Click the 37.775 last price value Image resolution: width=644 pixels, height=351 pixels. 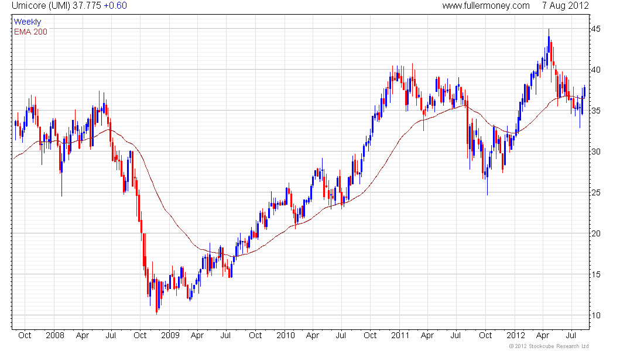pyautogui.click(x=87, y=6)
